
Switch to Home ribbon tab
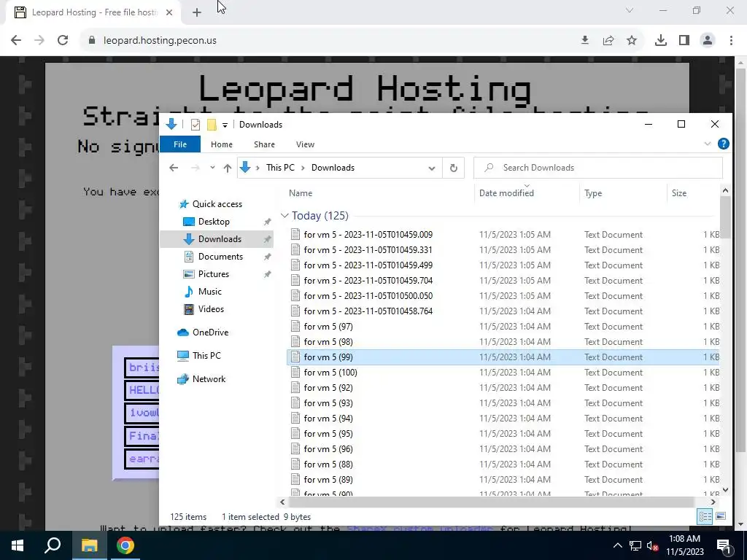[222, 144]
